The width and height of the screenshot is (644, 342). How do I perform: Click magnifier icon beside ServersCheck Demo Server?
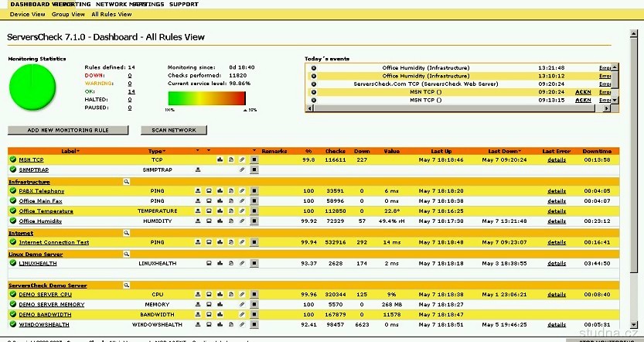[x=127, y=286]
